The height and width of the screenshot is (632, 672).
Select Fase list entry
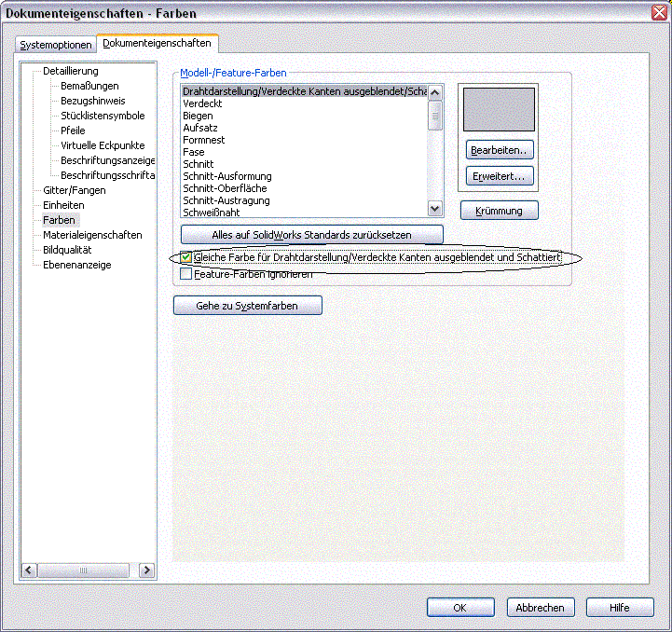[304, 152]
